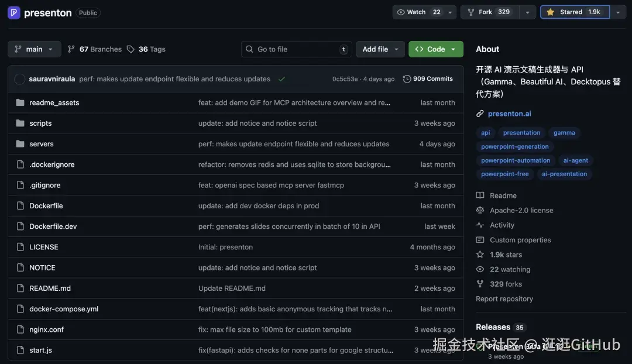
Task: Open the start.js file
Action: pos(40,351)
